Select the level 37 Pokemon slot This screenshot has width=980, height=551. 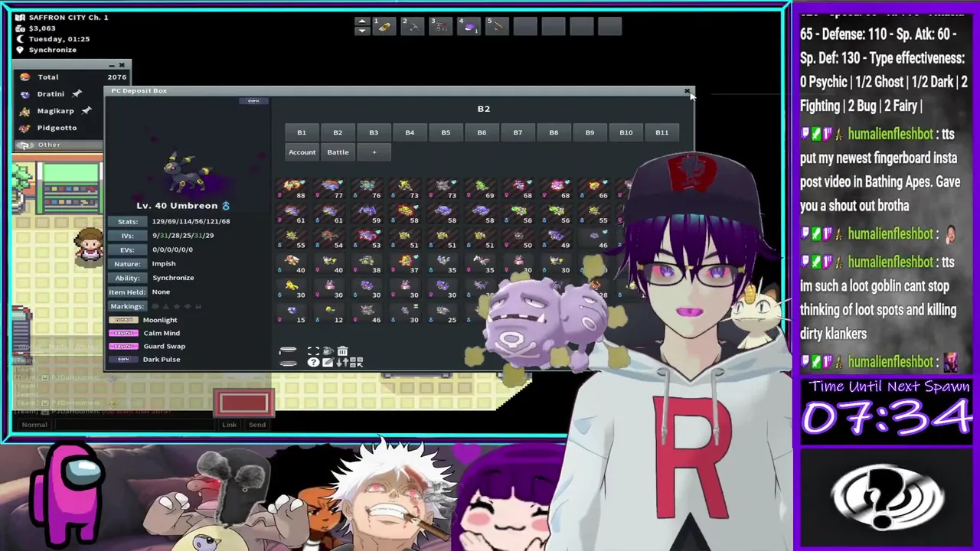[407, 265]
